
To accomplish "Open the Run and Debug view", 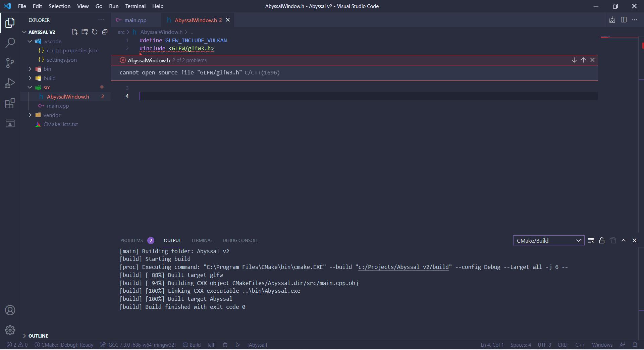I will pyautogui.click(x=10, y=83).
